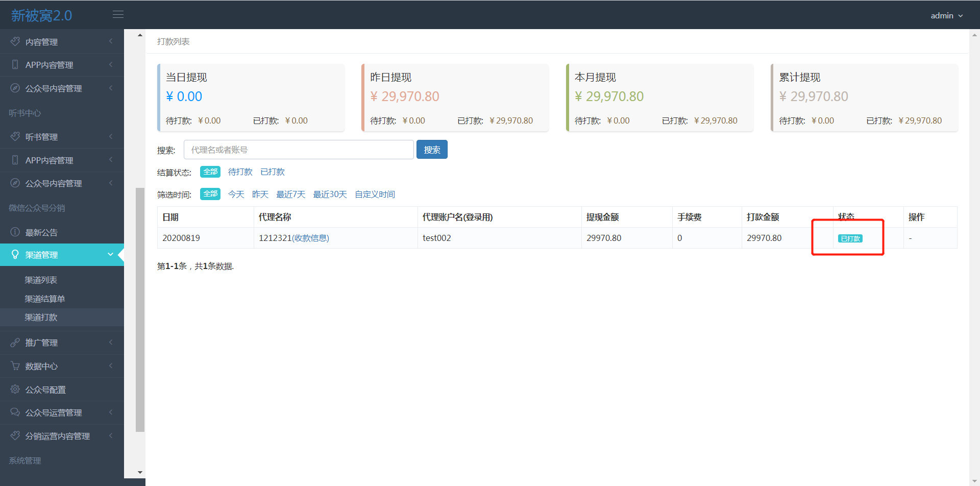
Task: Filter time by 最近30天
Action: click(x=330, y=194)
